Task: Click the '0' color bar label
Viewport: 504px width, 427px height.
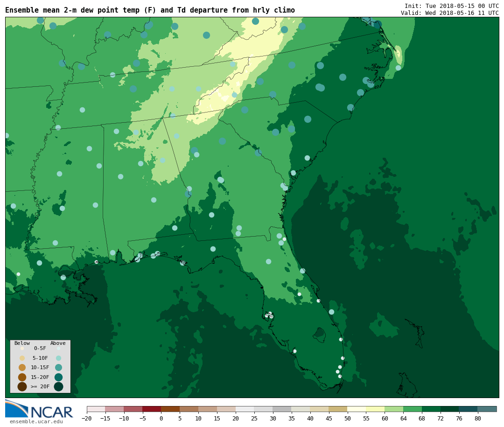Action: pyautogui.click(x=161, y=418)
